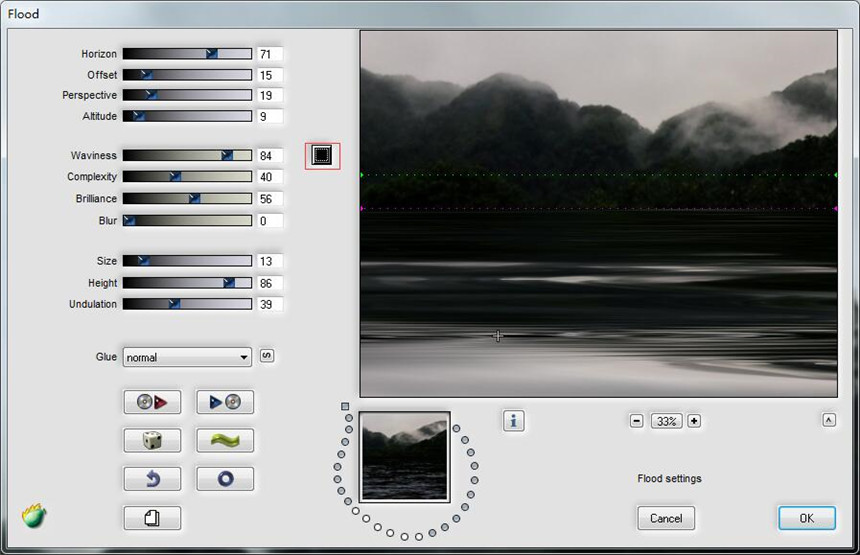Select the square preset marker above thumbnail

[345, 407]
